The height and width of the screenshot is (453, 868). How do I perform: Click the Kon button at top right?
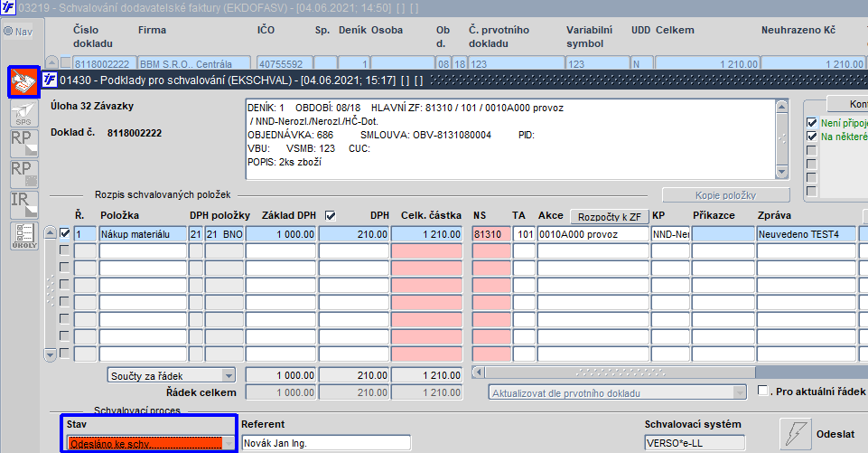847,104
